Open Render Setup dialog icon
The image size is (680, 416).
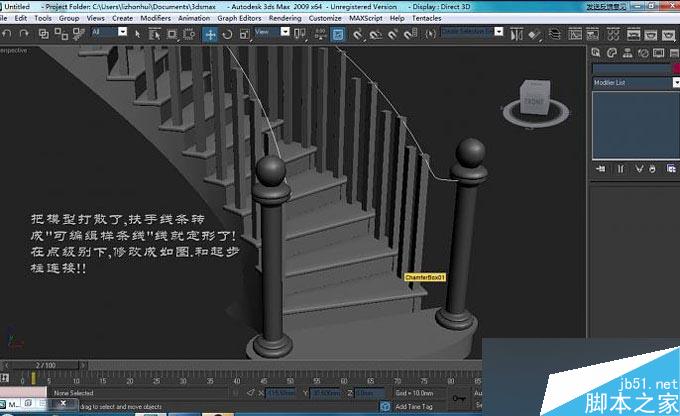[x=634, y=34]
